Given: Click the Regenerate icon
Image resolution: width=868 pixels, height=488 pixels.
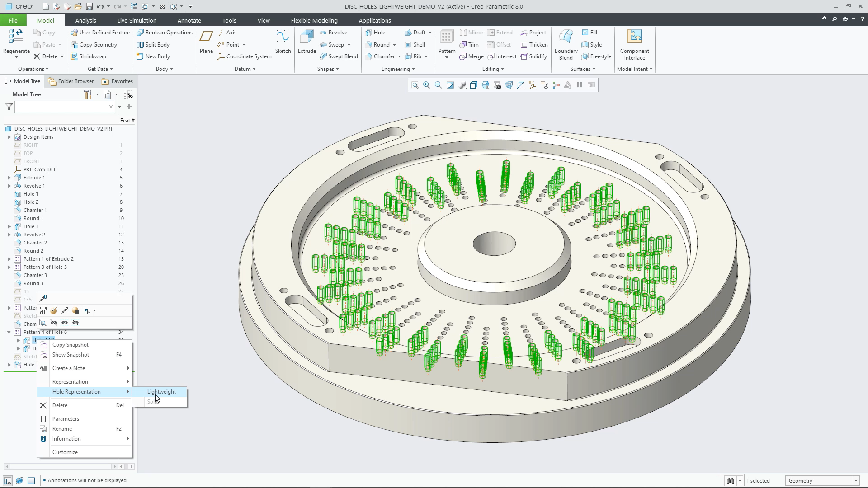Looking at the screenshot, I should pyautogui.click(x=16, y=37).
